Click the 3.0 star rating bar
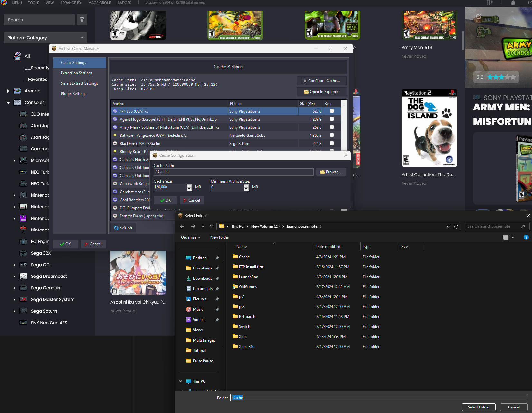532x413 pixels. tap(496, 77)
